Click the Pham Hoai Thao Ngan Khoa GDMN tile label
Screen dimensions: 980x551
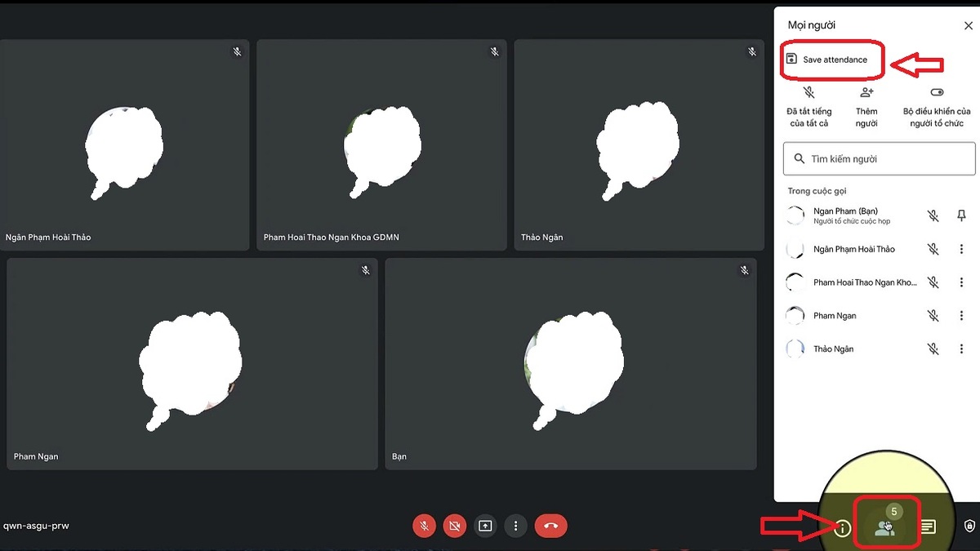click(332, 238)
